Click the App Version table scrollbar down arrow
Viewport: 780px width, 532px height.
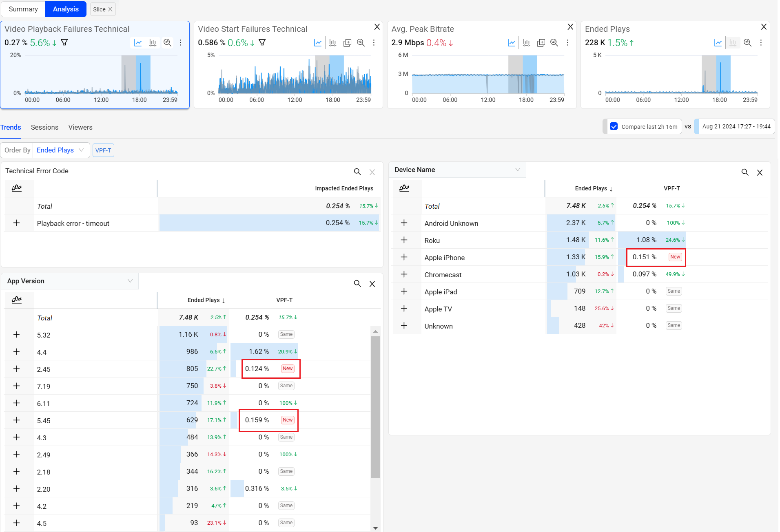[375, 528]
